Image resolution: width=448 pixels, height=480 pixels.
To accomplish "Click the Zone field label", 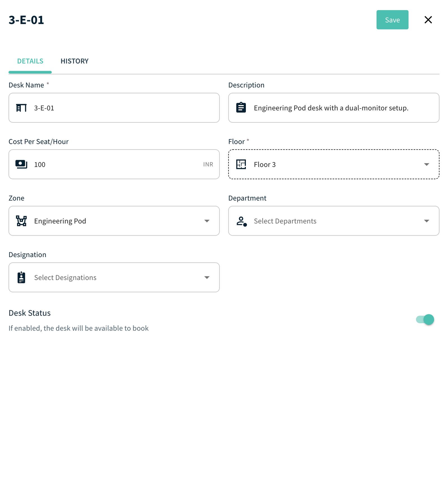I will (x=17, y=198).
